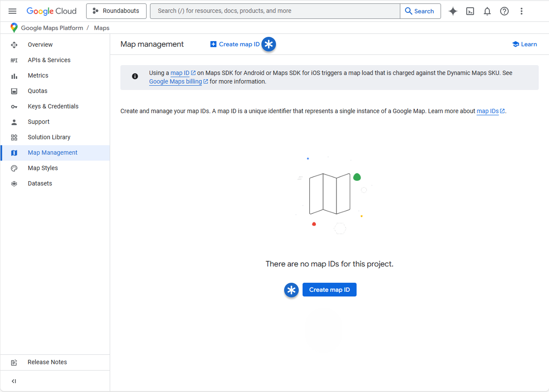This screenshot has width=549, height=392.
Task: Focus the resources search field
Action: click(x=275, y=11)
